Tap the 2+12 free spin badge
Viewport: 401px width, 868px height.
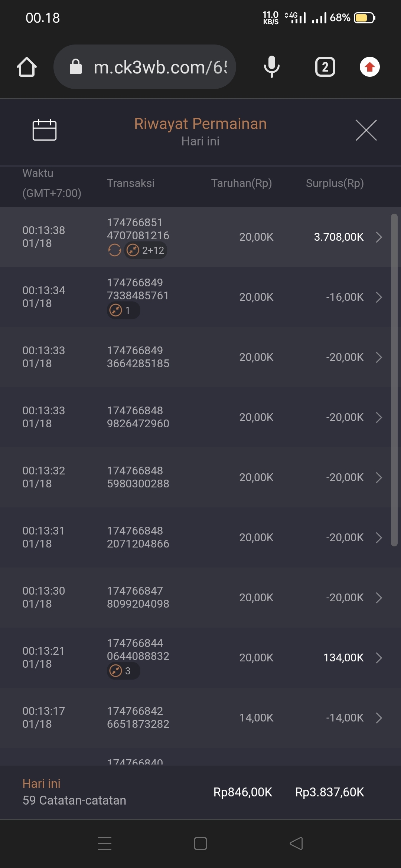[146, 250]
